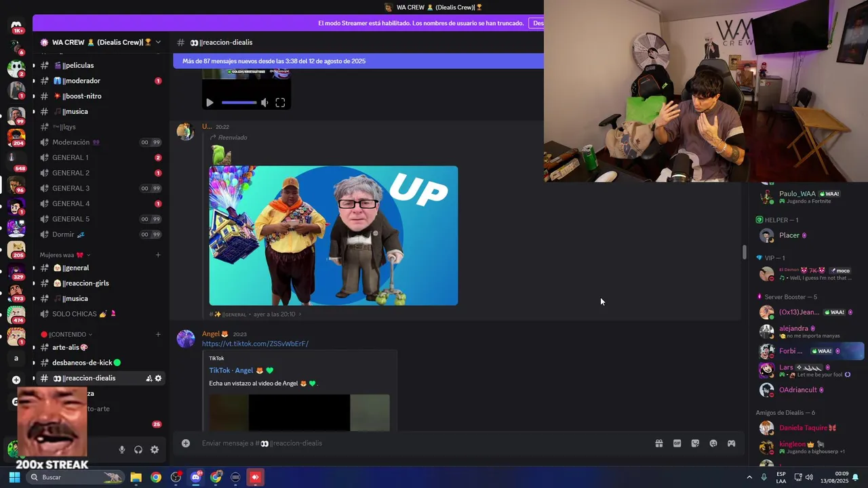Open the emoji picker icon
Screen dimensions: 868x488
pyautogui.click(x=713, y=443)
